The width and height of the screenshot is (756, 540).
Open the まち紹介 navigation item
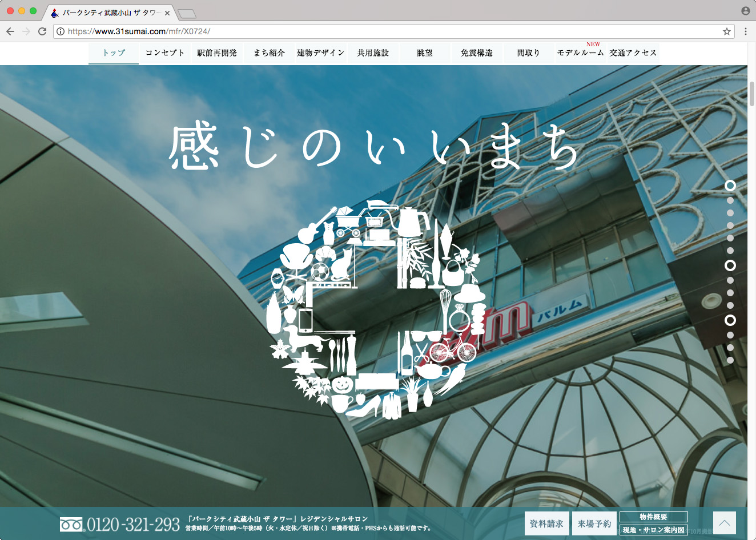[x=269, y=53]
